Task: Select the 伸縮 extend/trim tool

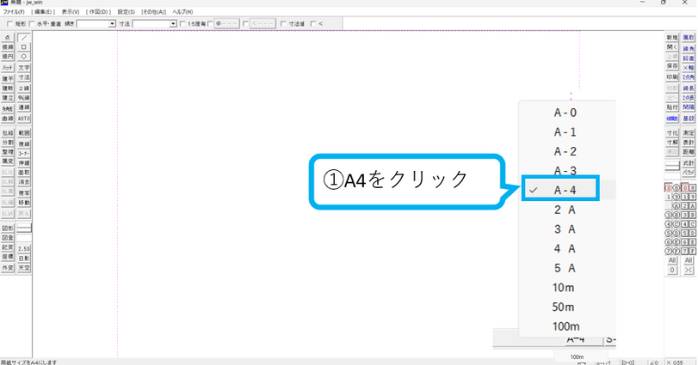Action: coord(24,163)
